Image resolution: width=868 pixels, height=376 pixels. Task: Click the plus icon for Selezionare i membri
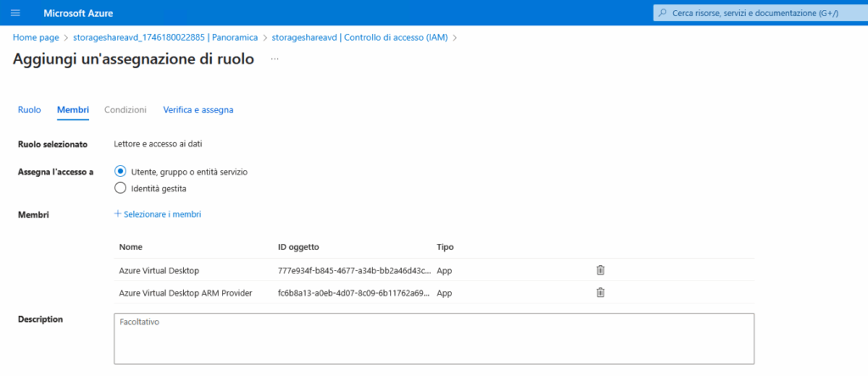click(117, 214)
